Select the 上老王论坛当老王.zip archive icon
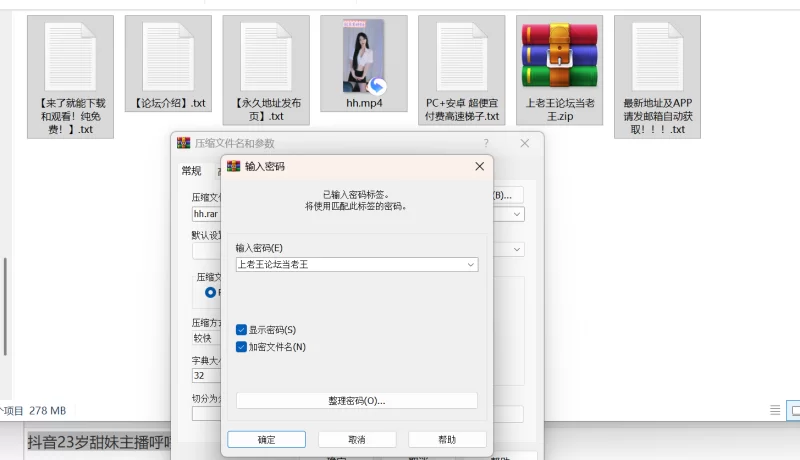 (560, 56)
